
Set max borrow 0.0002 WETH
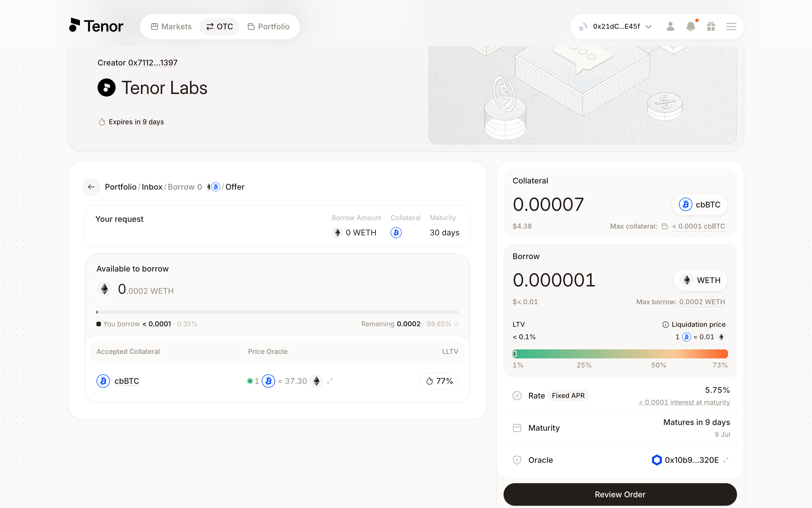coord(702,302)
